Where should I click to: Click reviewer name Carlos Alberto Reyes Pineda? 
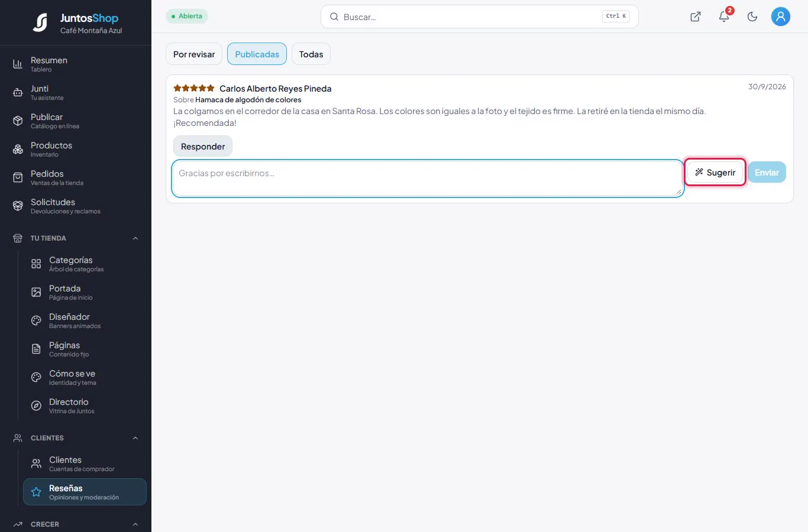pos(276,89)
